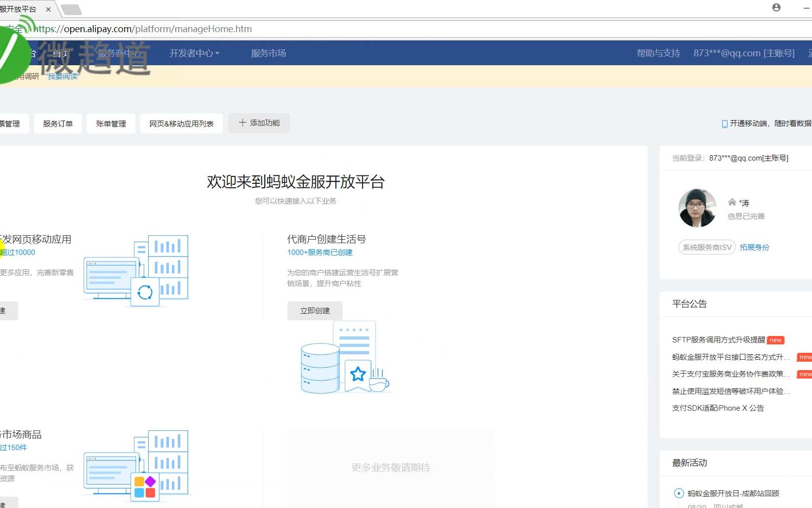The width and height of the screenshot is (812, 508).
Task: Open 帮助与支持 in the top bar
Action: tap(658, 53)
